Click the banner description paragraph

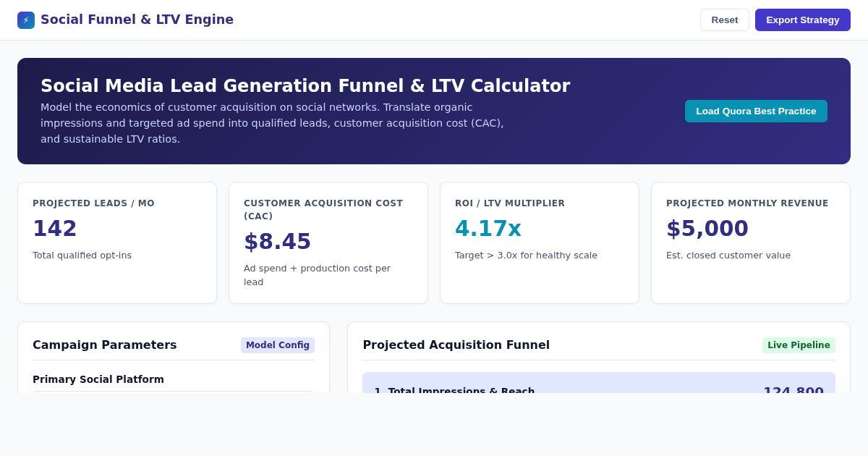[x=272, y=123]
